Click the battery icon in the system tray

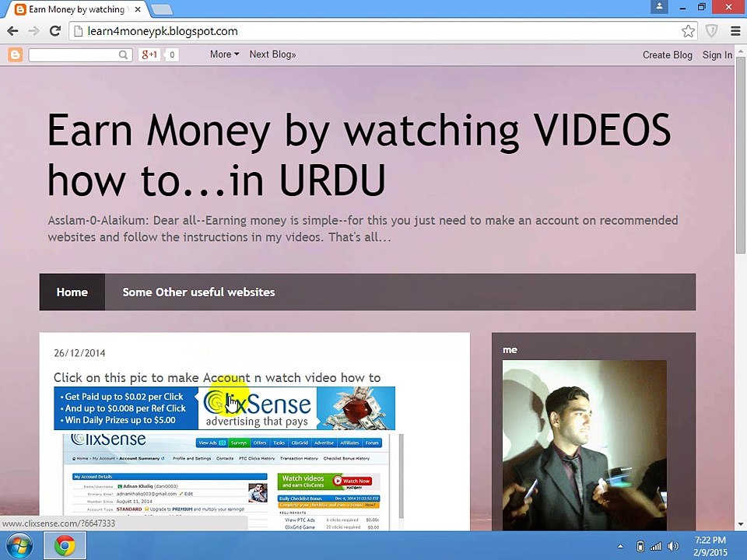pyautogui.click(x=640, y=546)
